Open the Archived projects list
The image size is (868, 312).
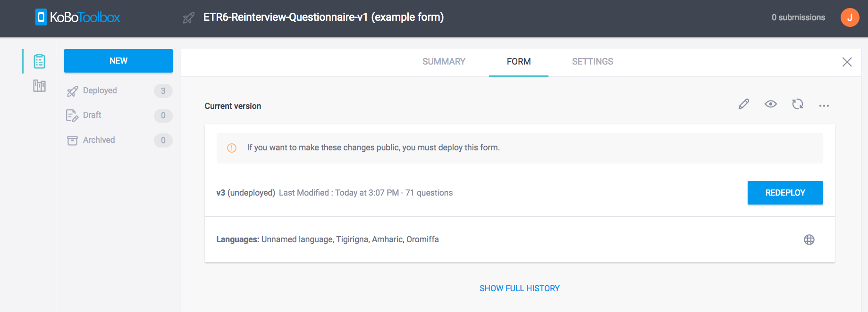coord(99,140)
